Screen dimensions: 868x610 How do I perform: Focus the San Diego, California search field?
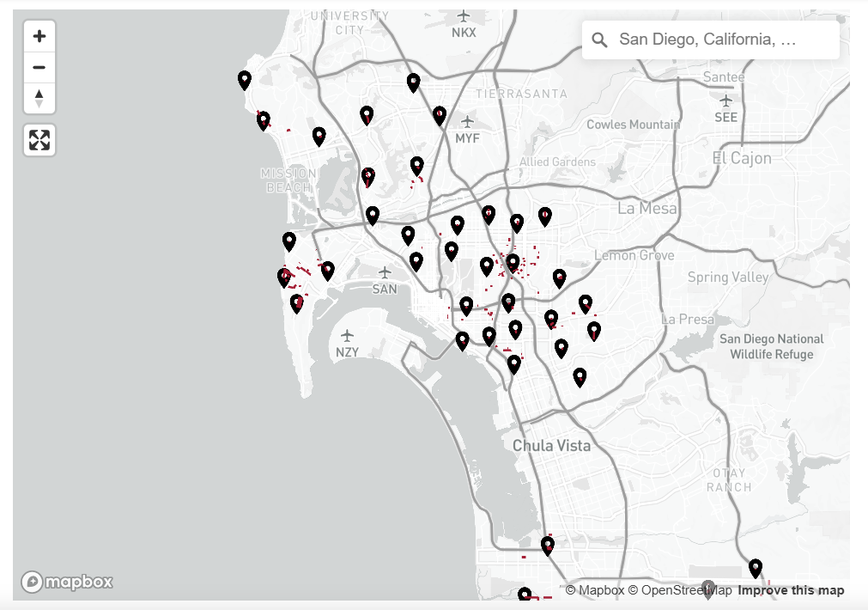[710, 40]
